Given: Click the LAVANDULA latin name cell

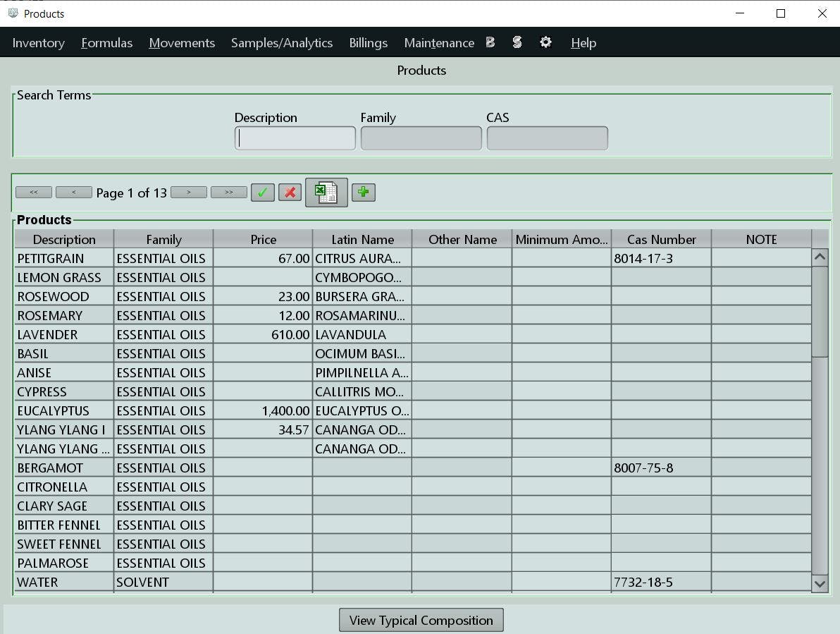Looking at the screenshot, I should pos(362,334).
